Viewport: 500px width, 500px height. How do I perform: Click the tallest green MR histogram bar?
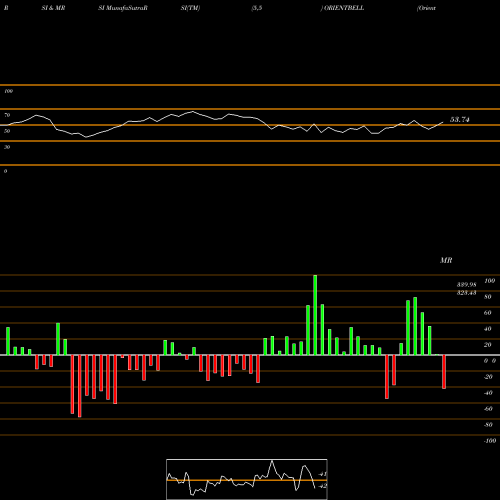[315, 315]
